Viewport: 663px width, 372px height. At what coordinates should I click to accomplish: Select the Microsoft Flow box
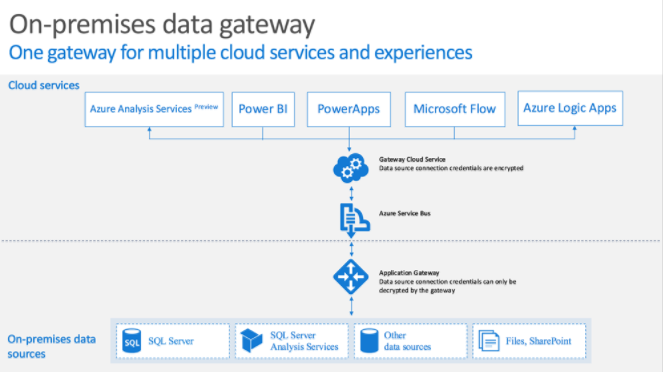tap(455, 109)
